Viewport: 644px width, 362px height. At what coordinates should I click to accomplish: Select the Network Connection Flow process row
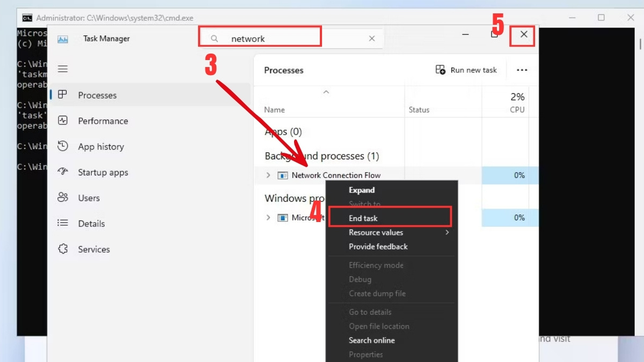coord(396,175)
